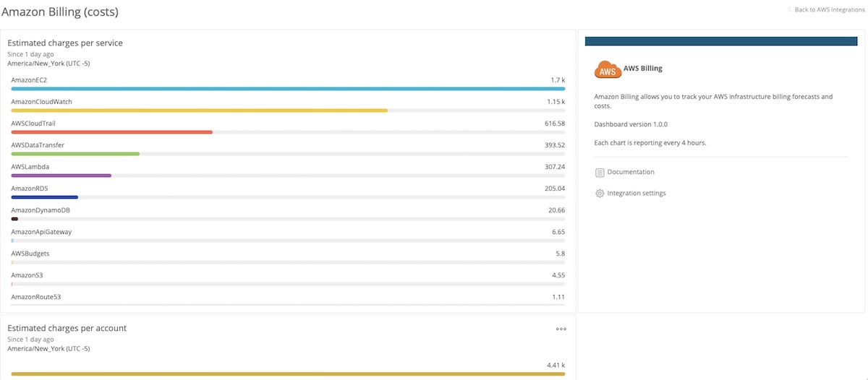868x380 pixels.
Task: Click the 4.41 k account total value
Action: [556, 366]
